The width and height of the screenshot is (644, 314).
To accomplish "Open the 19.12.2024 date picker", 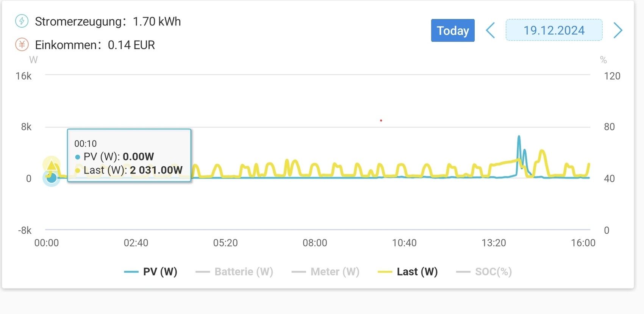I will (x=554, y=30).
